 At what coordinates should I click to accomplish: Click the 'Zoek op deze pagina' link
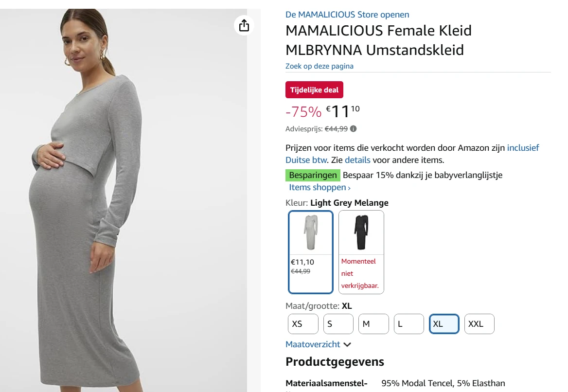pyautogui.click(x=319, y=66)
